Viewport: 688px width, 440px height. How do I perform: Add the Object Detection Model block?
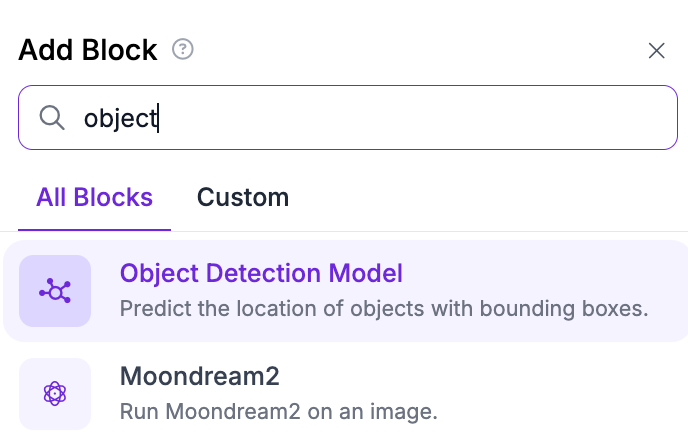click(261, 273)
